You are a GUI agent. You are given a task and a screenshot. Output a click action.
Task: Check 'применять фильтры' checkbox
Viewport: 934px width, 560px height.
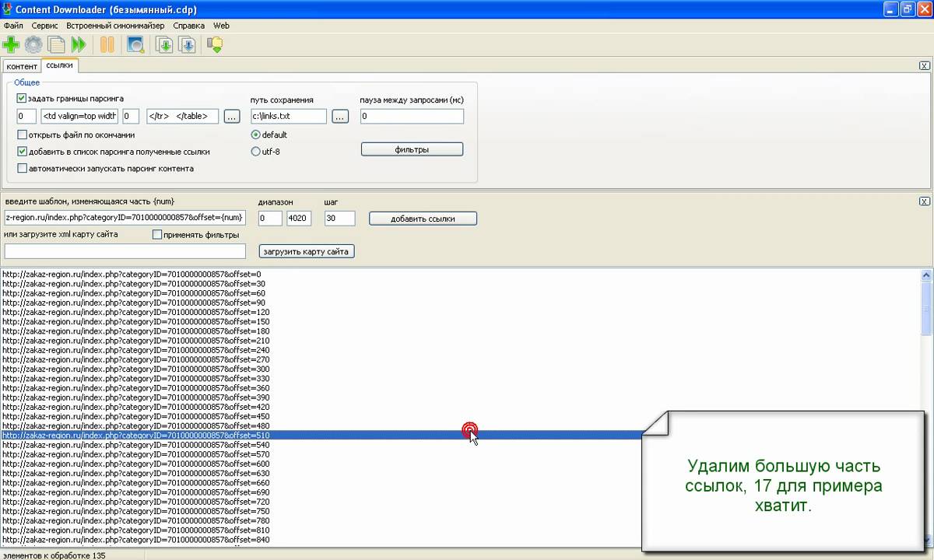(x=157, y=235)
